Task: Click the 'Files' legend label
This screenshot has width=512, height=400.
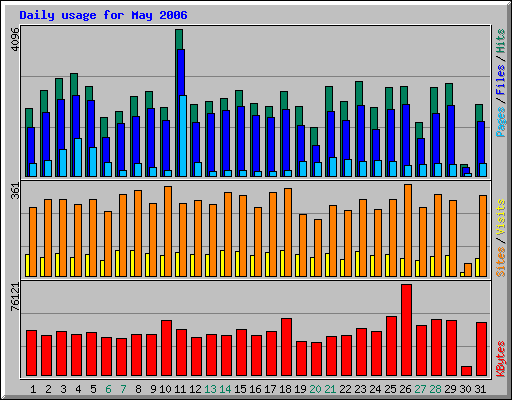Action: (x=501, y=80)
